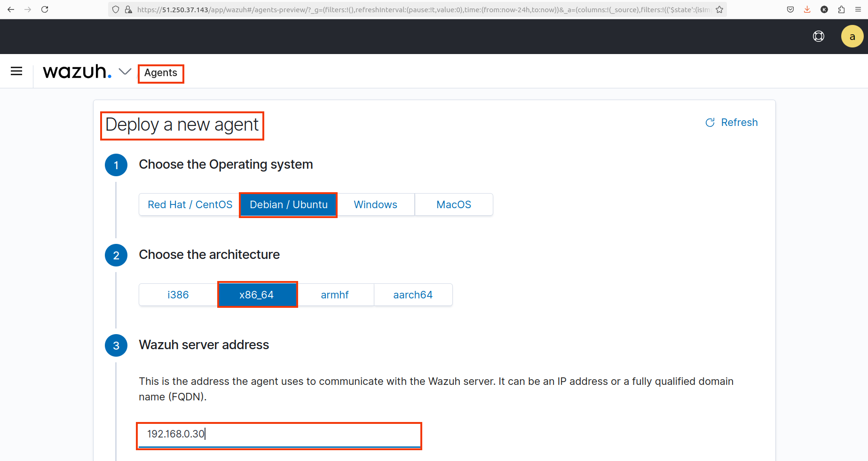Select Debian / Ubuntu operating system
The width and height of the screenshot is (868, 461).
point(288,204)
